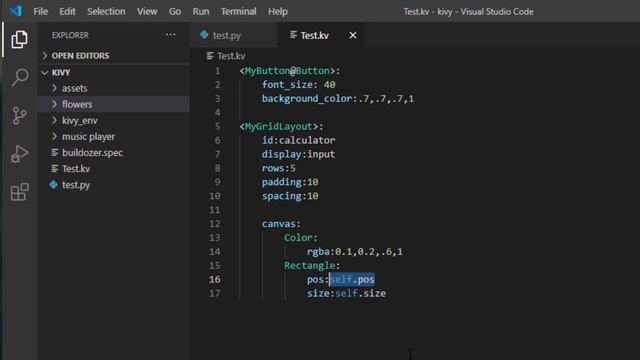Open the Extensions view icon
640x360 pixels.
19,192
